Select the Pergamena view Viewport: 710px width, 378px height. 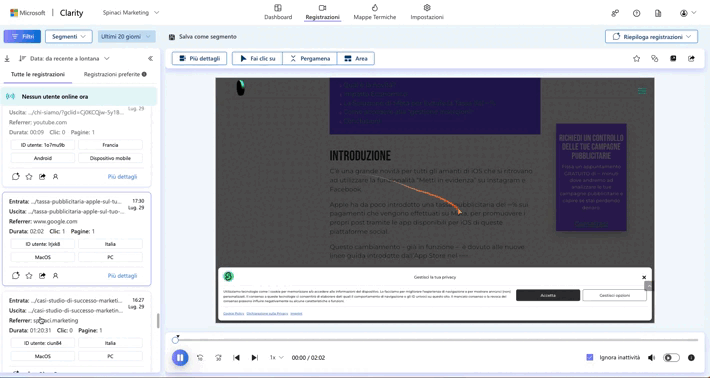[310, 58]
